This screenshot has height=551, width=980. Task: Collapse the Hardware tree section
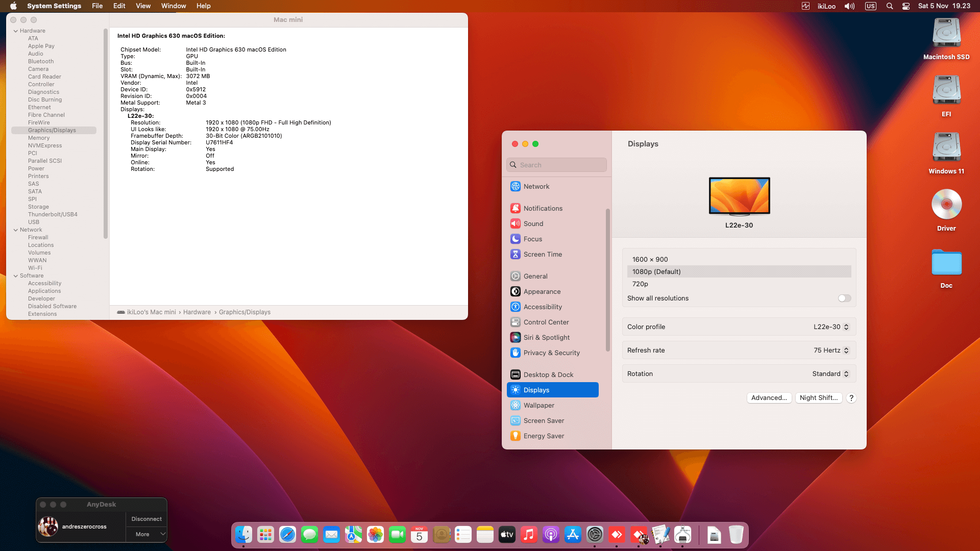point(16,31)
